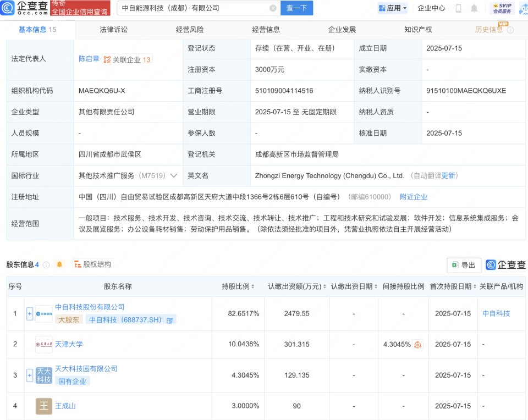The image size is (528, 420).
Task: Open 中自科技 related product link
Action: tap(496, 314)
